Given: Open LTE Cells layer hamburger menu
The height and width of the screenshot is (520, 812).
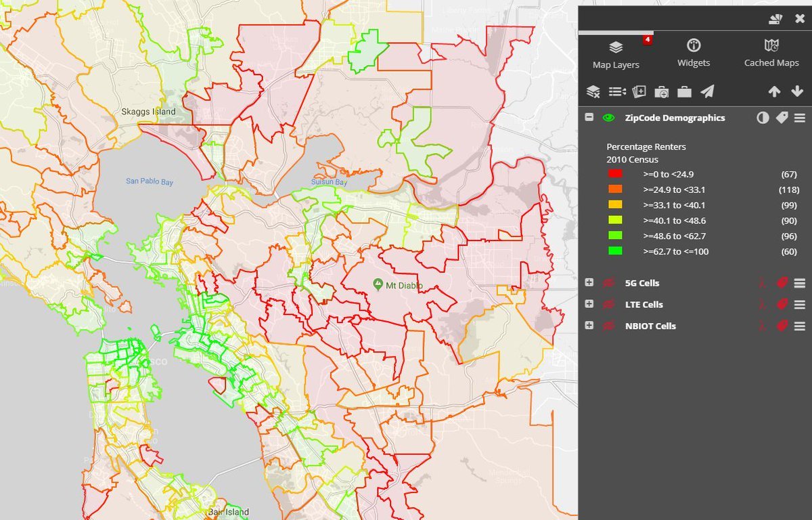Looking at the screenshot, I should (800, 305).
